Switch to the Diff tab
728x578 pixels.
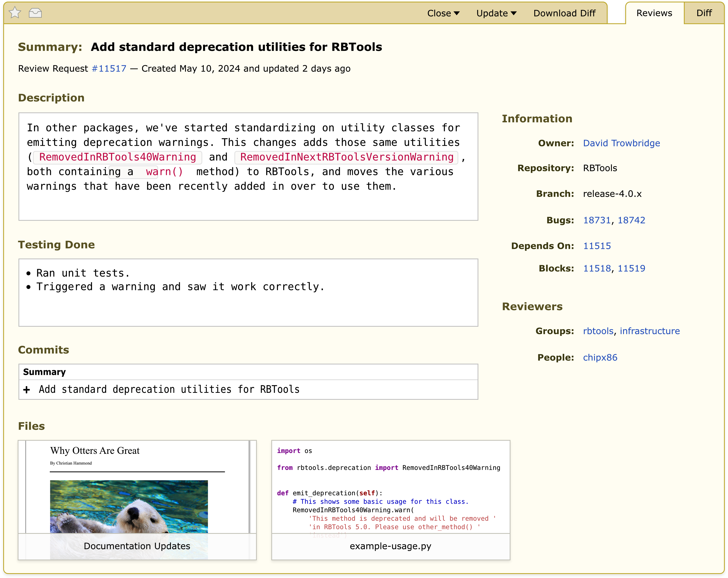[704, 13]
